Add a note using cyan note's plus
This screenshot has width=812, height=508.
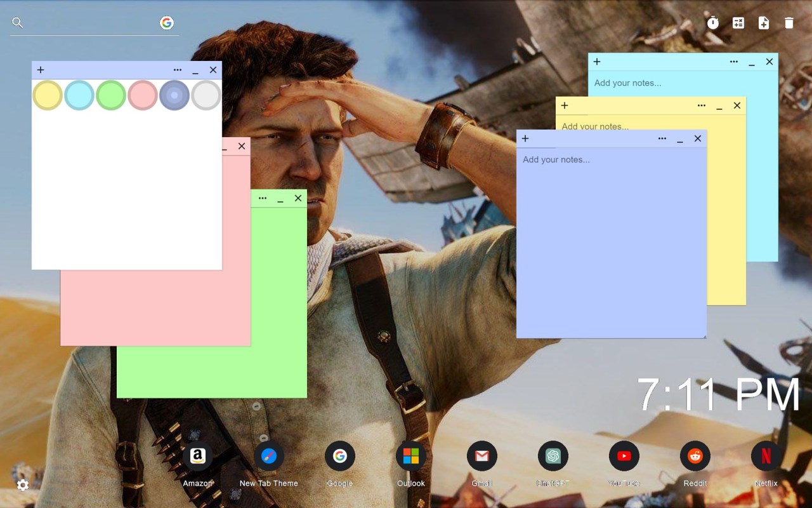(x=597, y=62)
